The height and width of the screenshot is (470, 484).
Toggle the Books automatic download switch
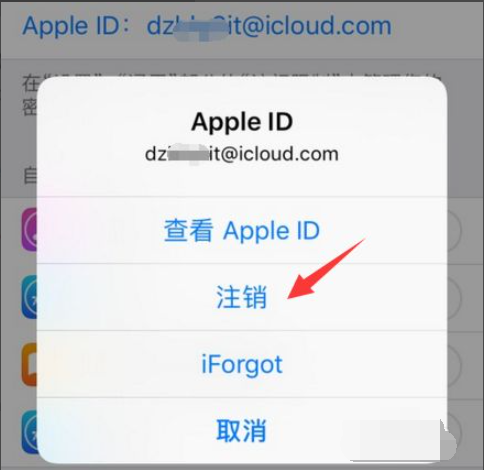(x=454, y=365)
